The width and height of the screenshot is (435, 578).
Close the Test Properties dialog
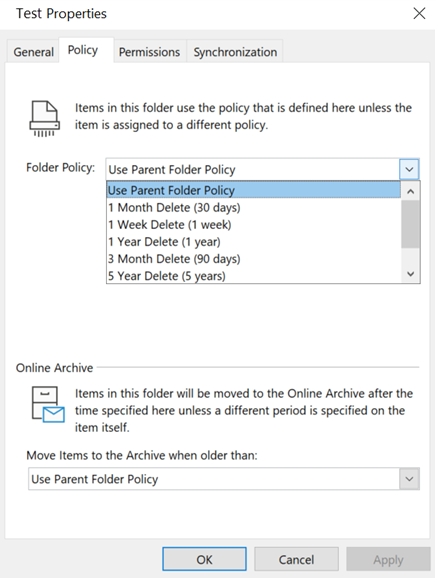click(419, 14)
